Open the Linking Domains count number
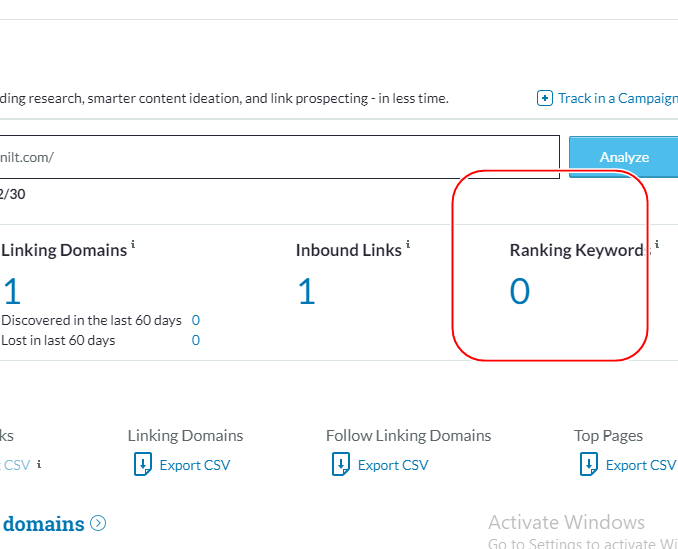Viewport: 678px width, 549px height. tap(12, 291)
